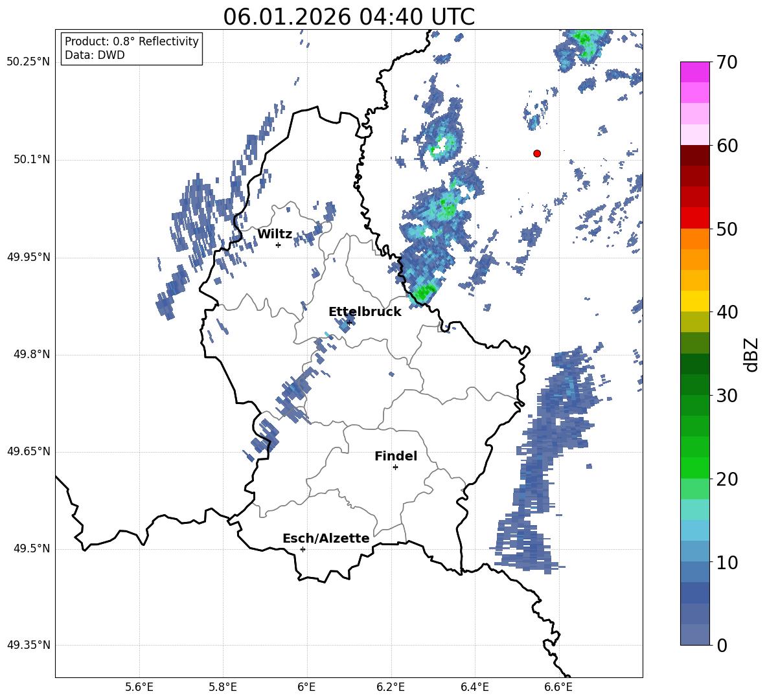Click the Esch/Alzette location cross marker
Image resolution: width=767 pixels, height=700 pixels.
(303, 549)
